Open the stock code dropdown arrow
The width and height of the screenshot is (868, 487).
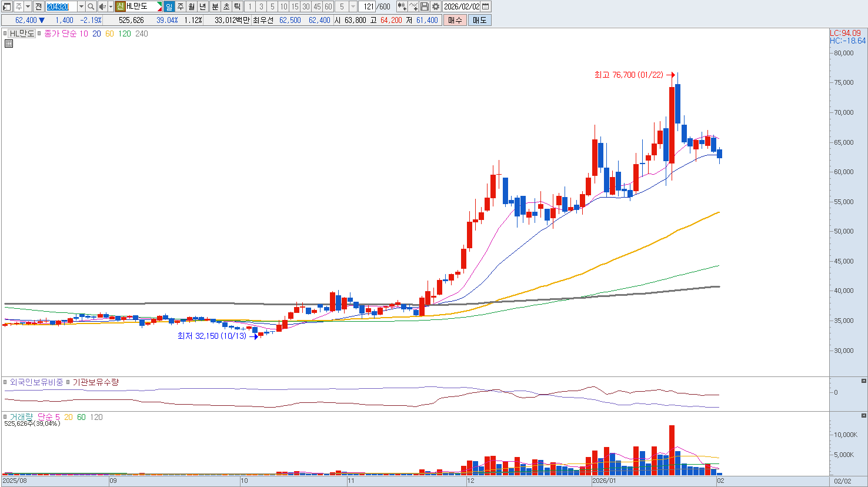(81, 6)
